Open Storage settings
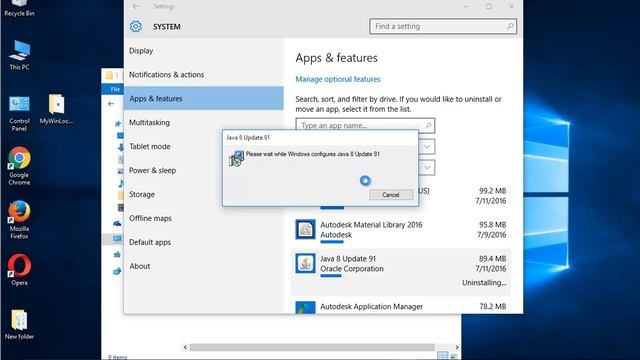This screenshot has height=360, width=640. click(173, 194)
